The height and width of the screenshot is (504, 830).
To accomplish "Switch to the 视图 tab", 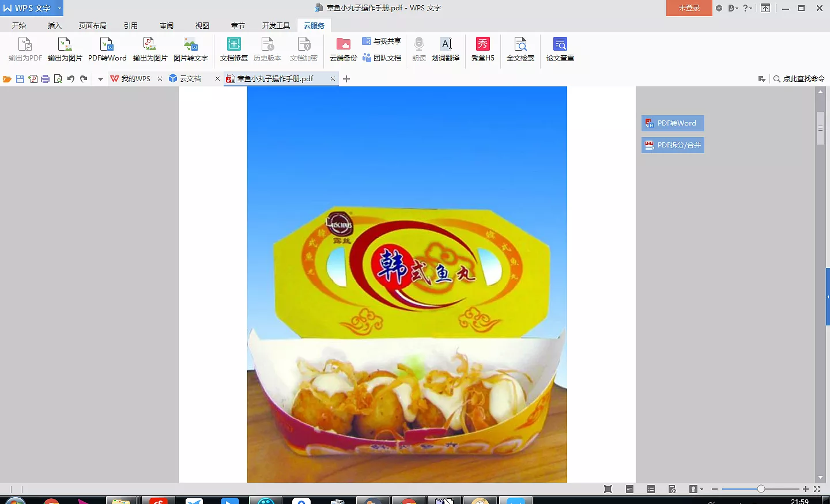I will point(202,25).
